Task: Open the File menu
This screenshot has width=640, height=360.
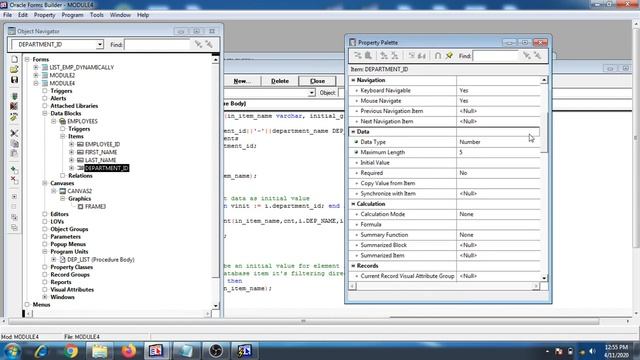Action: click(x=7, y=15)
